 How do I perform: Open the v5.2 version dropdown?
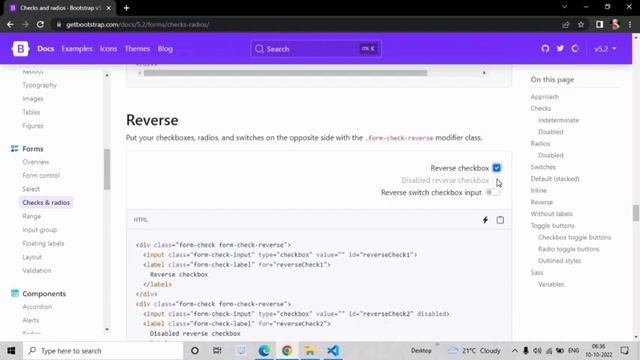[x=605, y=49]
